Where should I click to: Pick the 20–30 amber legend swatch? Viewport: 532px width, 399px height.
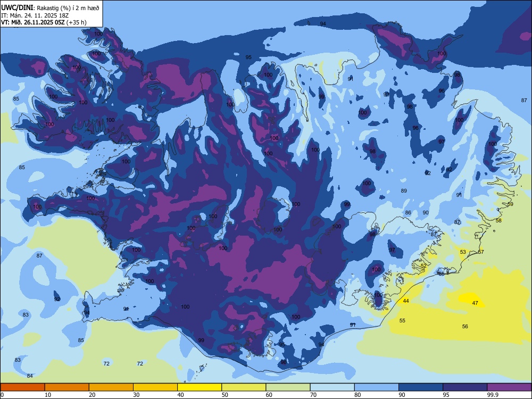pyautogui.click(x=111, y=387)
